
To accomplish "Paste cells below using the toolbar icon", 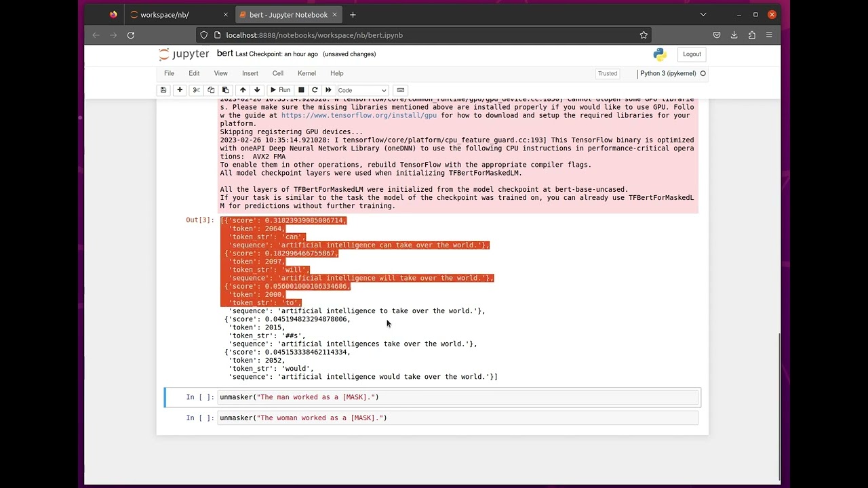I will pos(226,90).
